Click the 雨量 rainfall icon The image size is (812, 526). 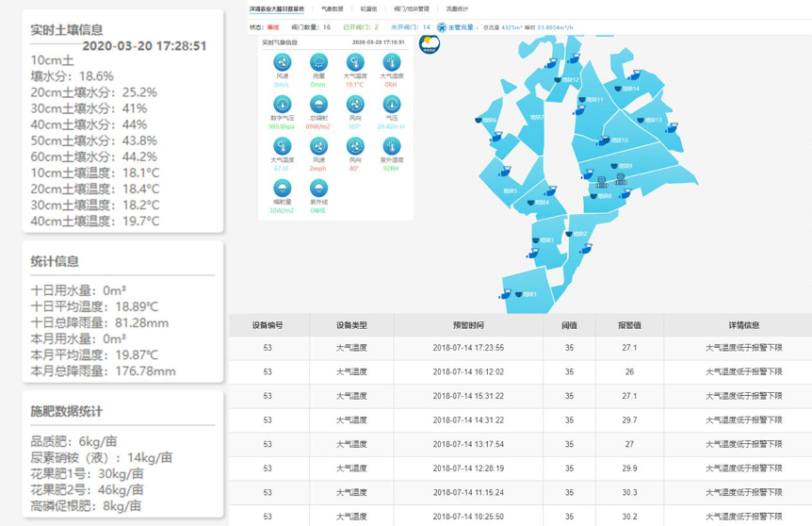click(318, 63)
